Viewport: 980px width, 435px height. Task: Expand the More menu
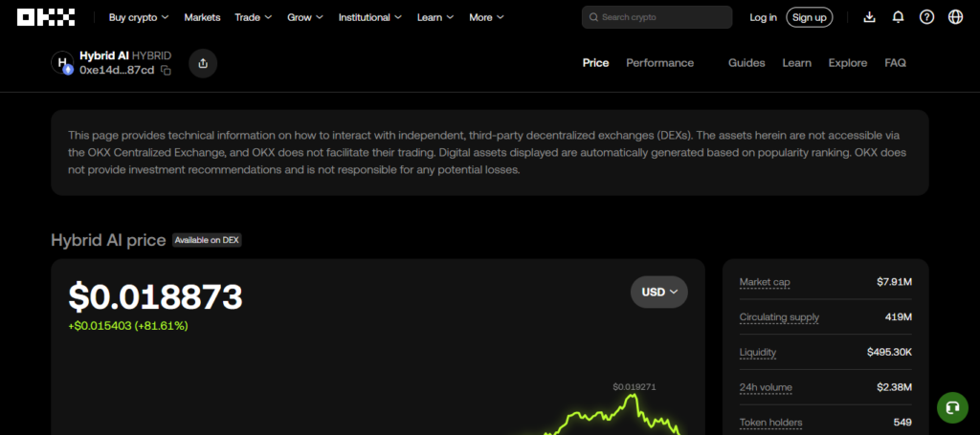[487, 17]
